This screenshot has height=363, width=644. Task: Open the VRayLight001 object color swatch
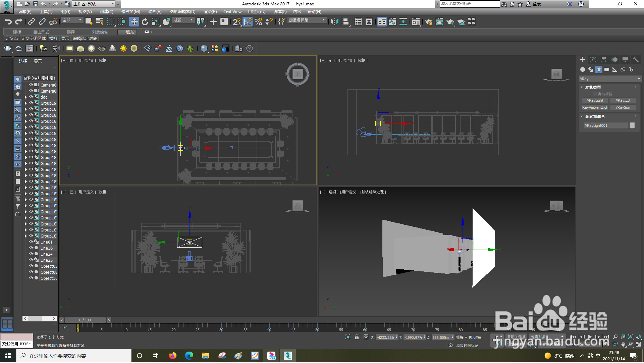point(632,125)
